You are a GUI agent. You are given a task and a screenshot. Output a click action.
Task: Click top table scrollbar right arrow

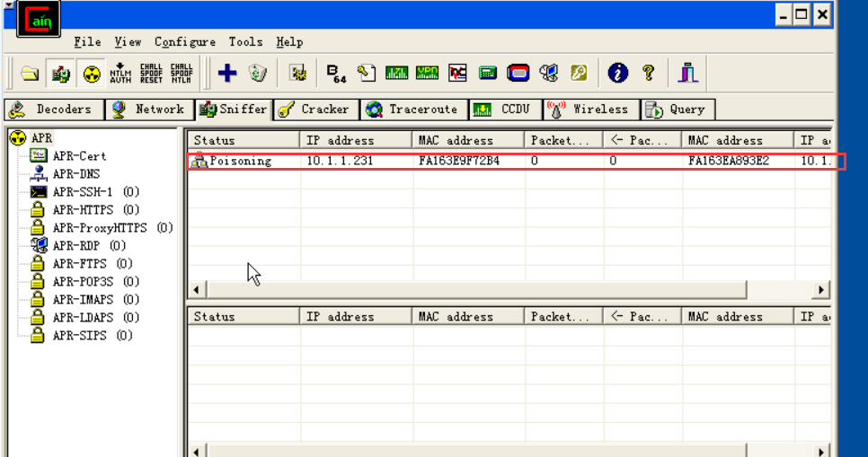[x=821, y=289]
